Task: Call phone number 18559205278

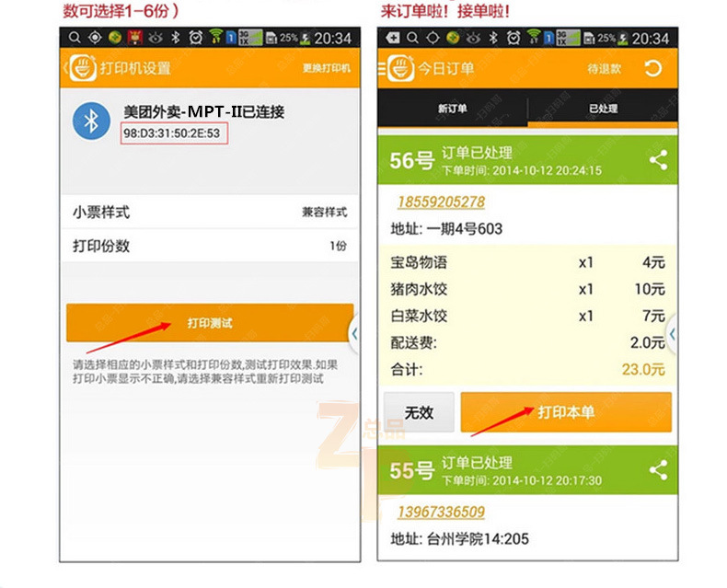Action: 441,202
